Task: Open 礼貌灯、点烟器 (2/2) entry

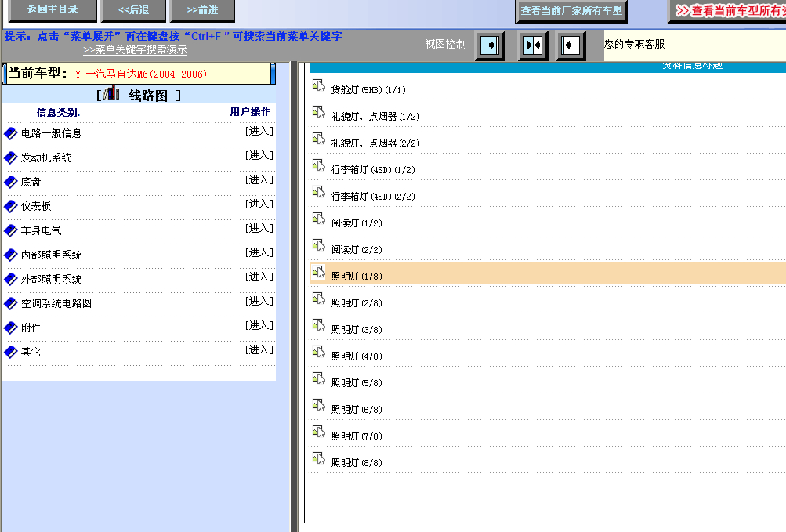Action: 375,143
